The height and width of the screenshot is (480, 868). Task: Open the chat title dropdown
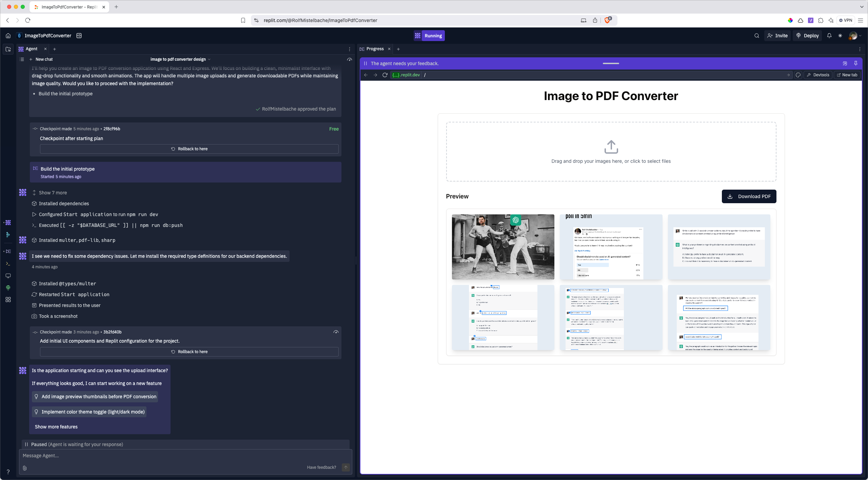pyautogui.click(x=180, y=59)
